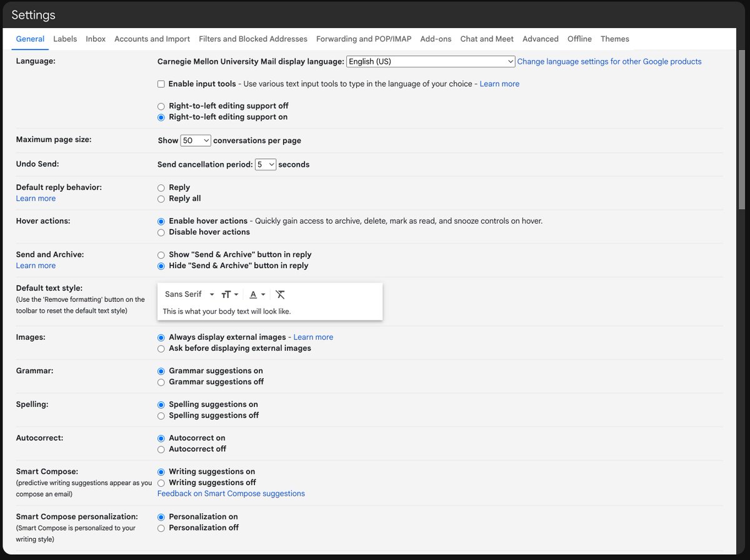The image size is (750, 560).
Task: Select Autocorrect off
Action: coord(161,450)
